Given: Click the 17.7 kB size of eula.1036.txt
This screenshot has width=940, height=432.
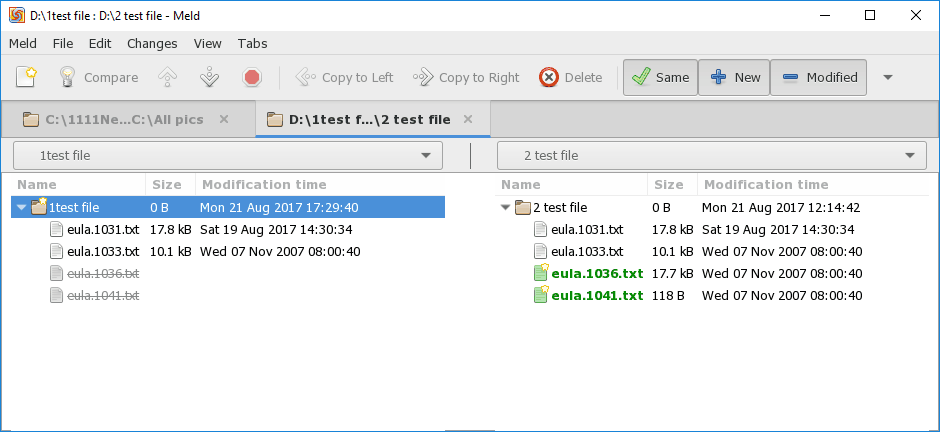Looking at the screenshot, I should coord(673,274).
